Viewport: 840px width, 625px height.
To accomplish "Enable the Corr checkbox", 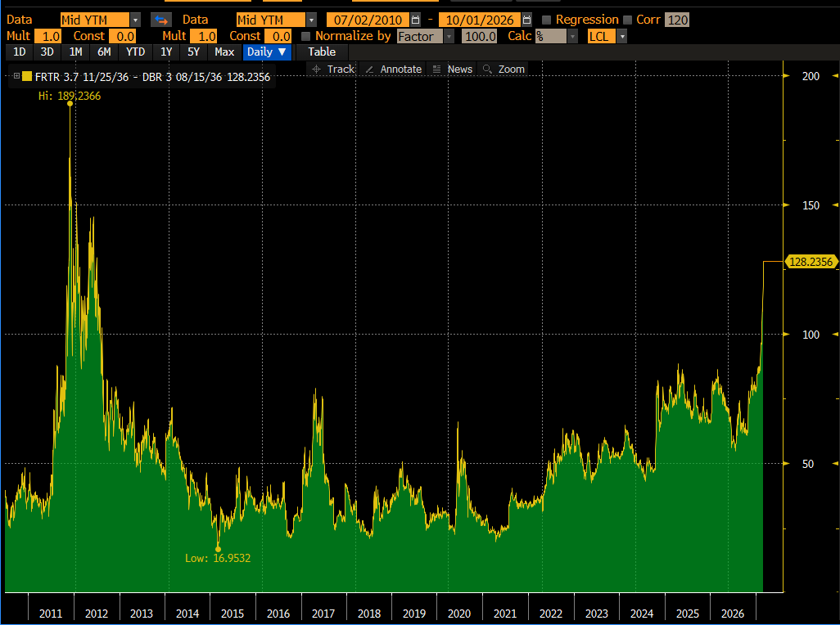I will tap(628, 20).
